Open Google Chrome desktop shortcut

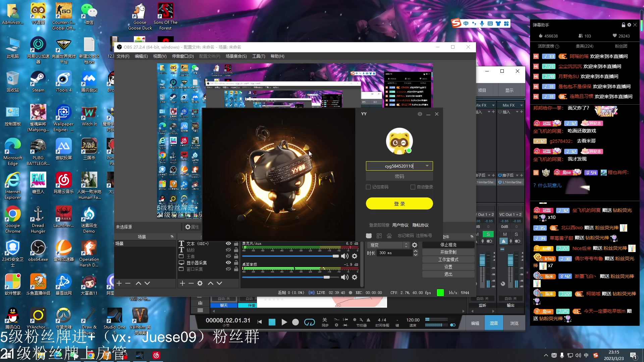click(13, 220)
